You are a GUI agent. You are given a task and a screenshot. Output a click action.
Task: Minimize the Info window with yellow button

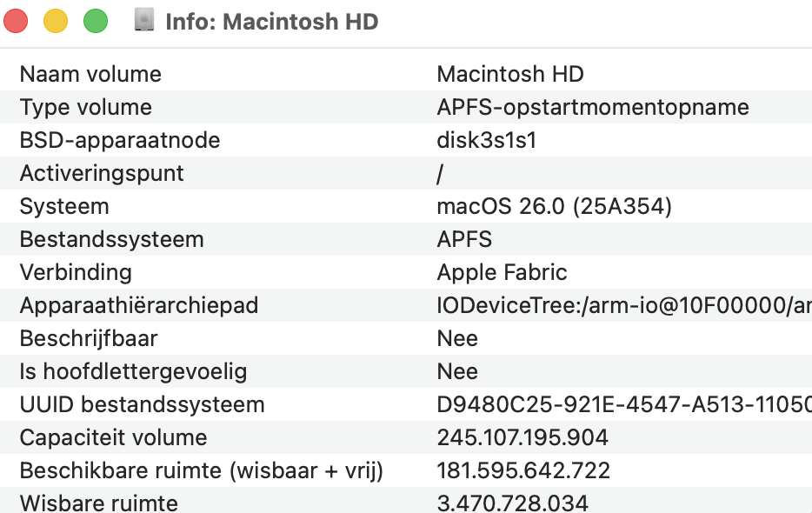coord(56,22)
